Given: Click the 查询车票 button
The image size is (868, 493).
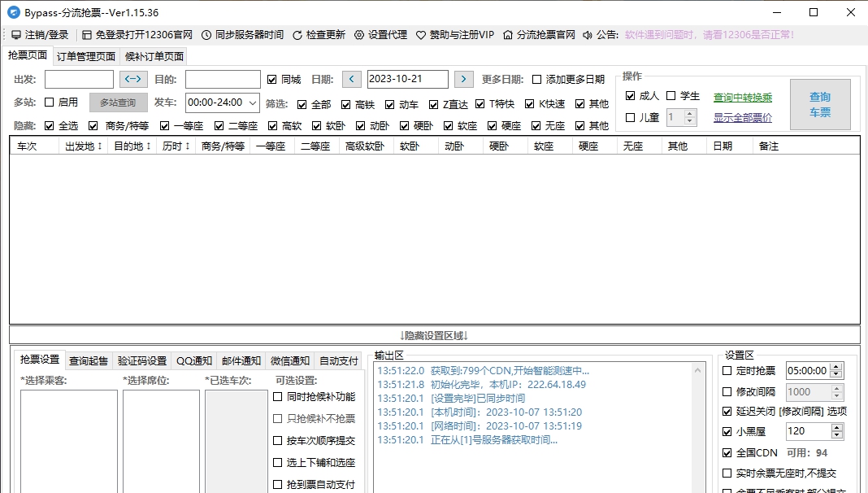Looking at the screenshot, I should [x=819, y=104].
